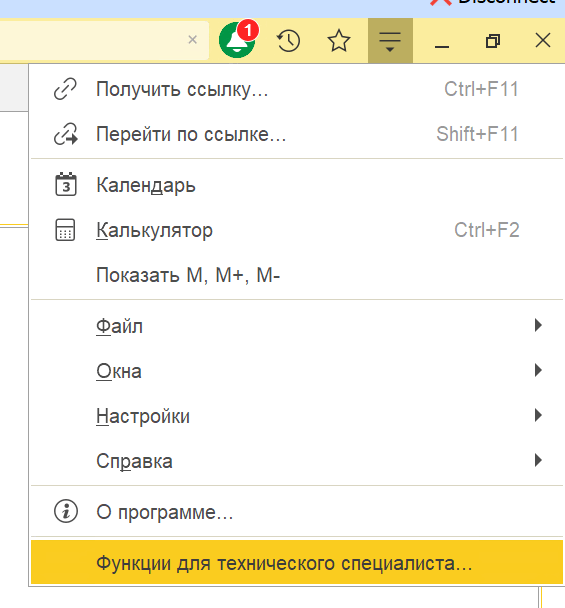Click the calendar icon beside Календарь
Image resolution: width=565 pixels, height=608 pixels.
click(66, 184)
